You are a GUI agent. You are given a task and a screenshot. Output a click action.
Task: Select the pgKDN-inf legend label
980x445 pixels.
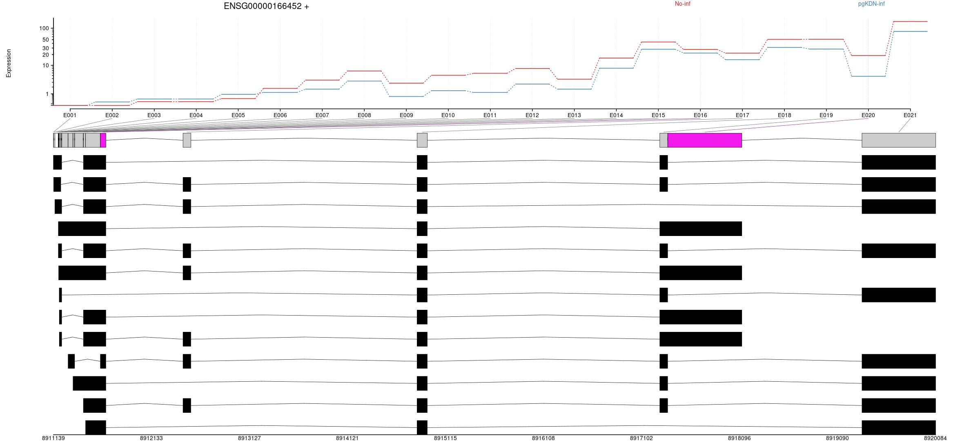click(x=871, y=4)
